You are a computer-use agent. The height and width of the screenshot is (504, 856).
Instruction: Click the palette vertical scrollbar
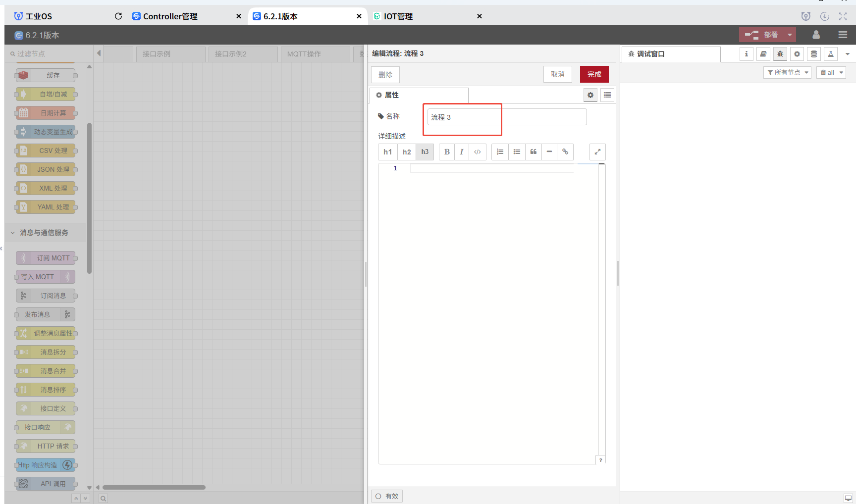(x=89, y=198)
